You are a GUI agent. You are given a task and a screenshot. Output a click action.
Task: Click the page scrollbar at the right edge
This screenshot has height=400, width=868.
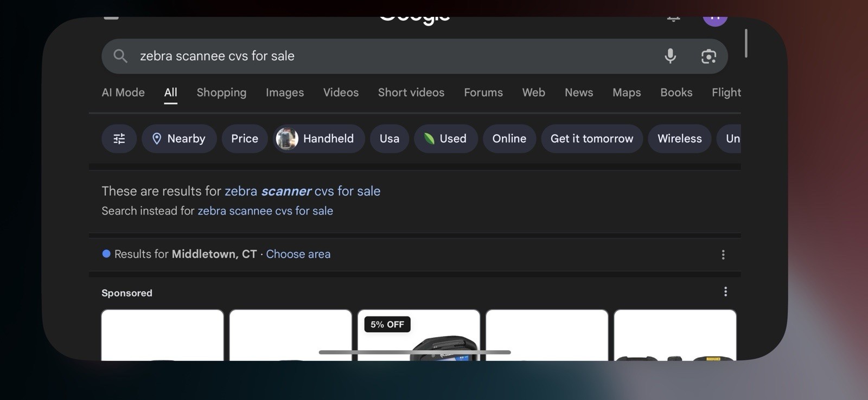click(x=746, y=43)
